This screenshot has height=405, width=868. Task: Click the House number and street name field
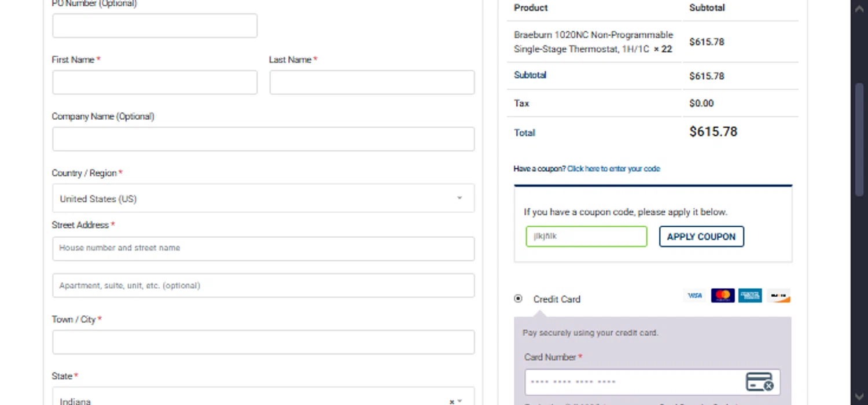point(263,249)
